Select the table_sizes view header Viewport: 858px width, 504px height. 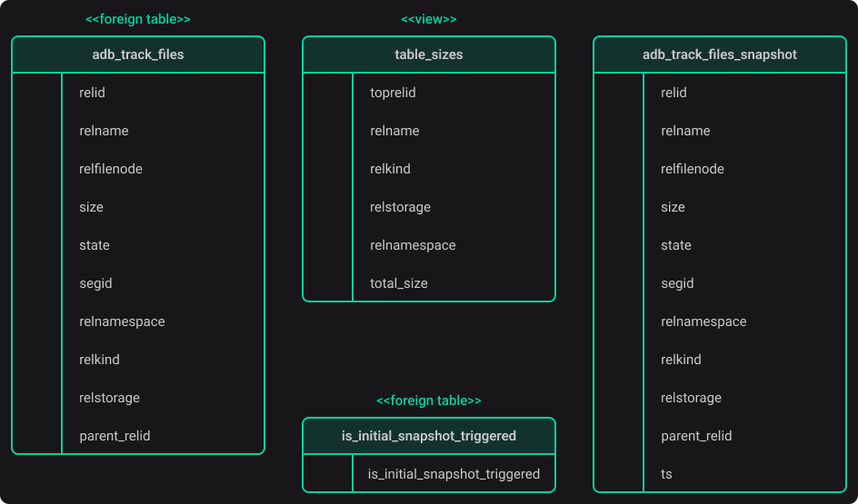429,54
